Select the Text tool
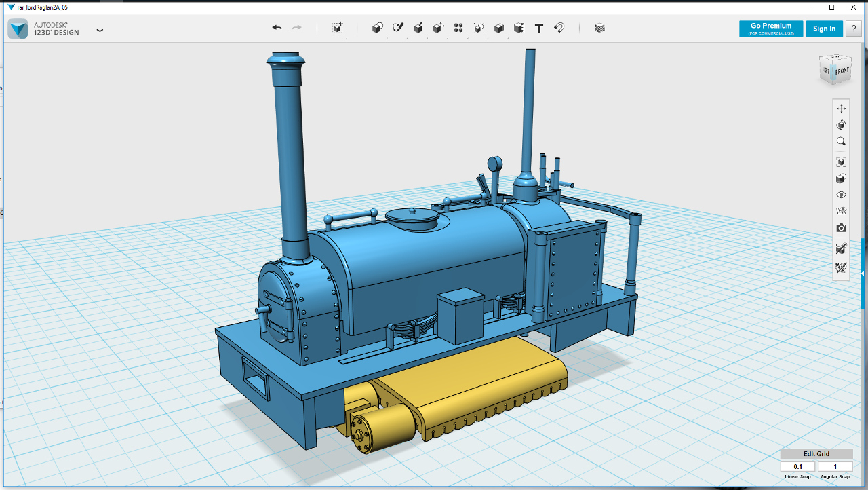 click(539, 28)
